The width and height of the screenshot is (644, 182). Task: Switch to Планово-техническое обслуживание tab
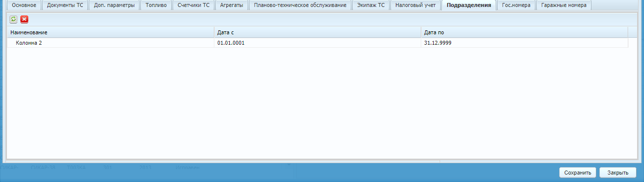[x=300, y=5]
